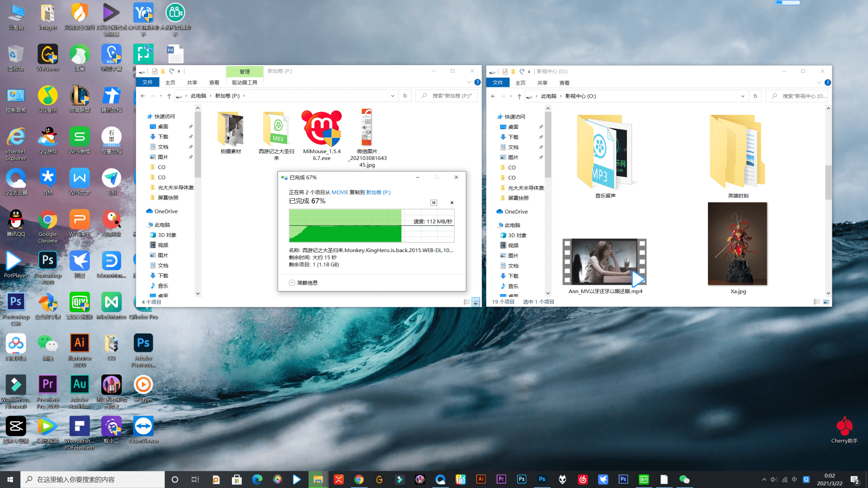Viewport: 868px width, 488px height.
Task: Switch 影视中心 window to details view
Action: pos(816,302)
